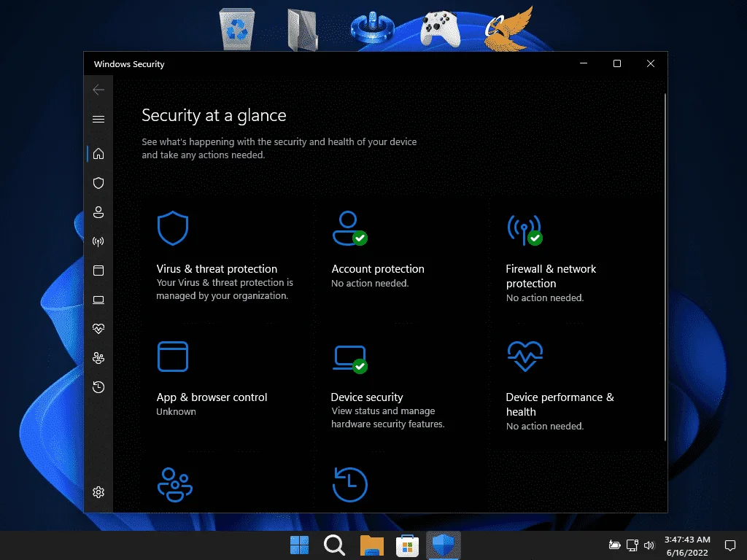
Task: Select the blue joystick desktop icon
Action: 372,28
